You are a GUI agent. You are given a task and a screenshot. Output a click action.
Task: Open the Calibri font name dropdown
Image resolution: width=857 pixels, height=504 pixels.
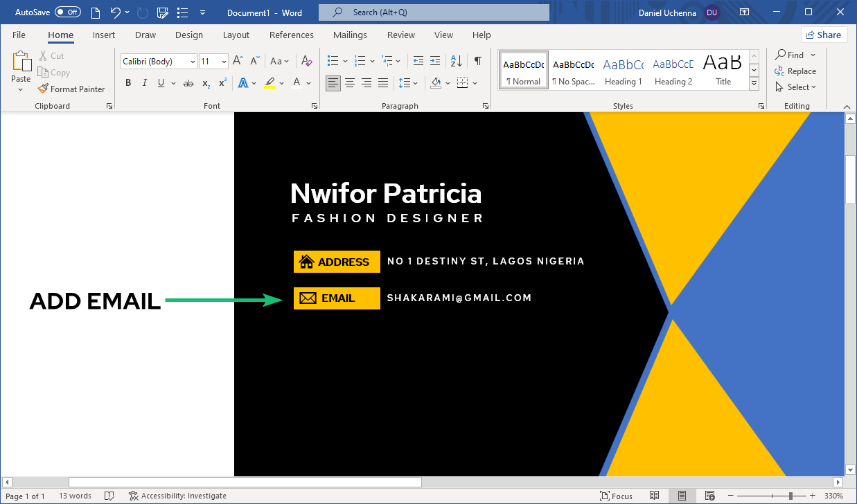coord(193,62)
